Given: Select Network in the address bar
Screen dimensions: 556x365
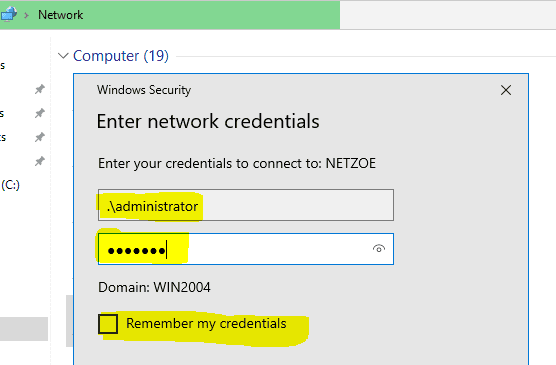Looking at the screenshot, I should [x=60, y=15].
